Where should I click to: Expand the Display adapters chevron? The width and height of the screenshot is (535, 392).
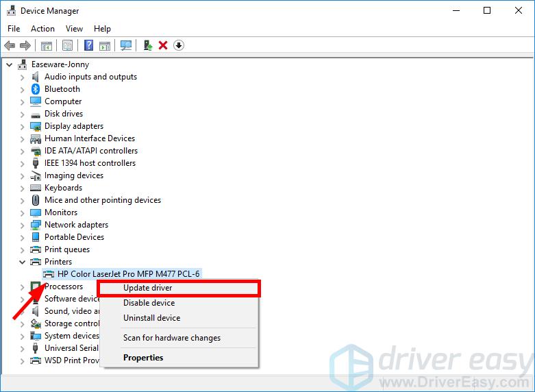[x=22, y=127]
